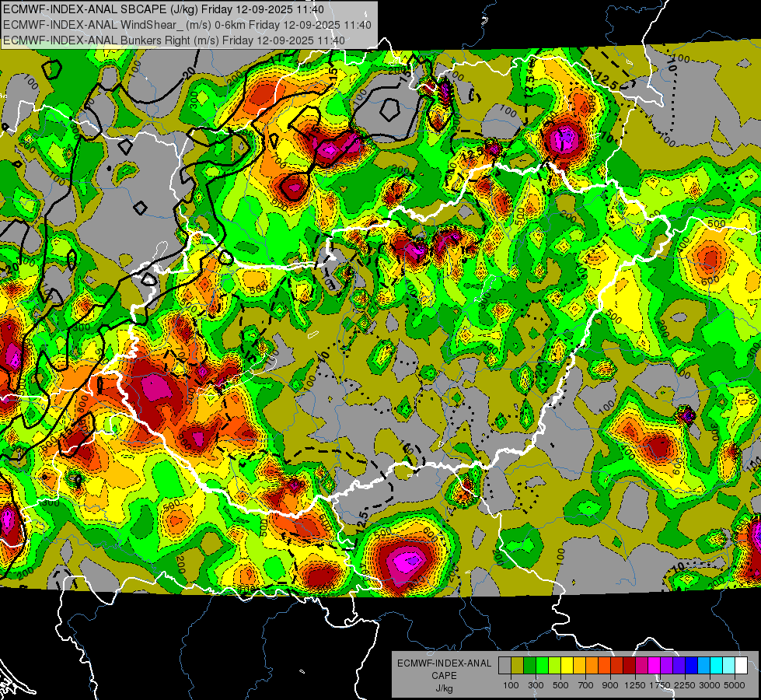This screenshot has height=700, width=761.
Task: Click the sky blue legend swatch left of 3000
Action: point(704,666)
